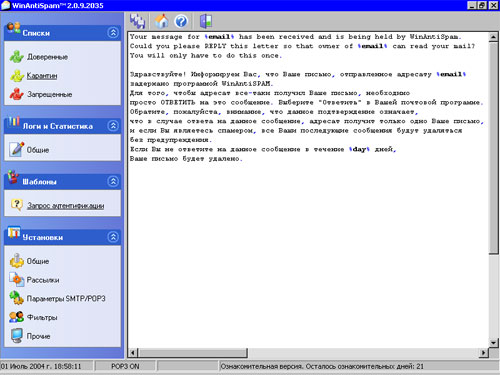The height and width of the screenshot is (375, 500).
Task: Open the Прочие settings
Action: point(38,336)
